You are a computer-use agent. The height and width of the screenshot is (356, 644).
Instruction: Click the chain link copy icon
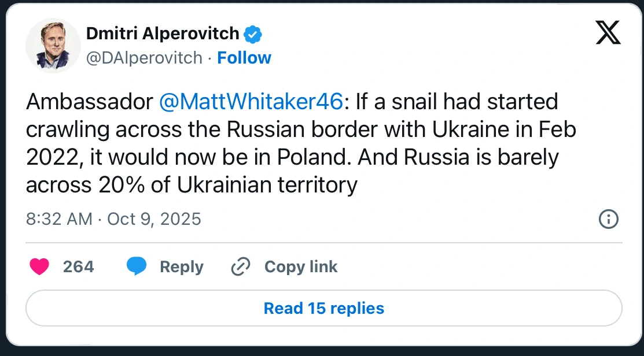(x=240, y=266)
